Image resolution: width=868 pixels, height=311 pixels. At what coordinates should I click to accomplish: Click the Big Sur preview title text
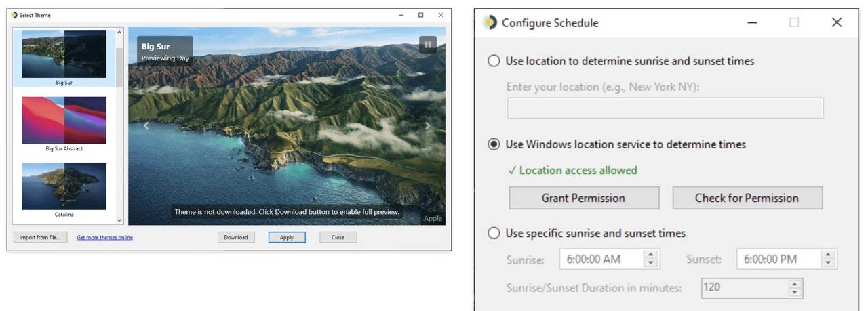(155, 47)
